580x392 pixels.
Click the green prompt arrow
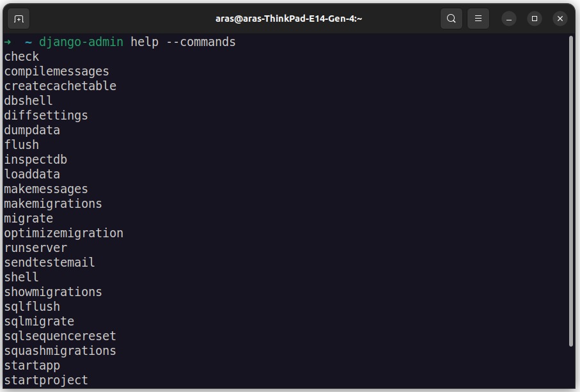8,42
